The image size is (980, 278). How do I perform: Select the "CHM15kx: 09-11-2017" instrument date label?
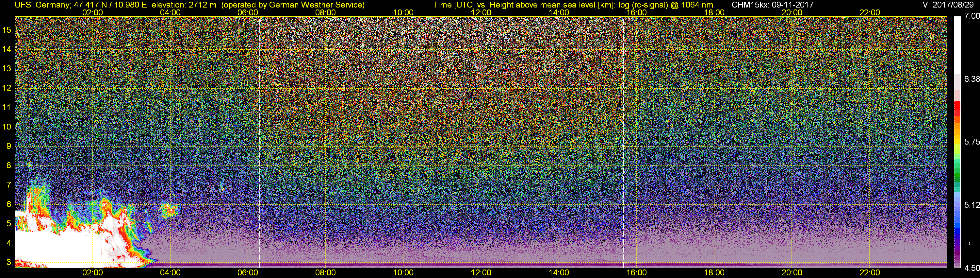(772, 5)
